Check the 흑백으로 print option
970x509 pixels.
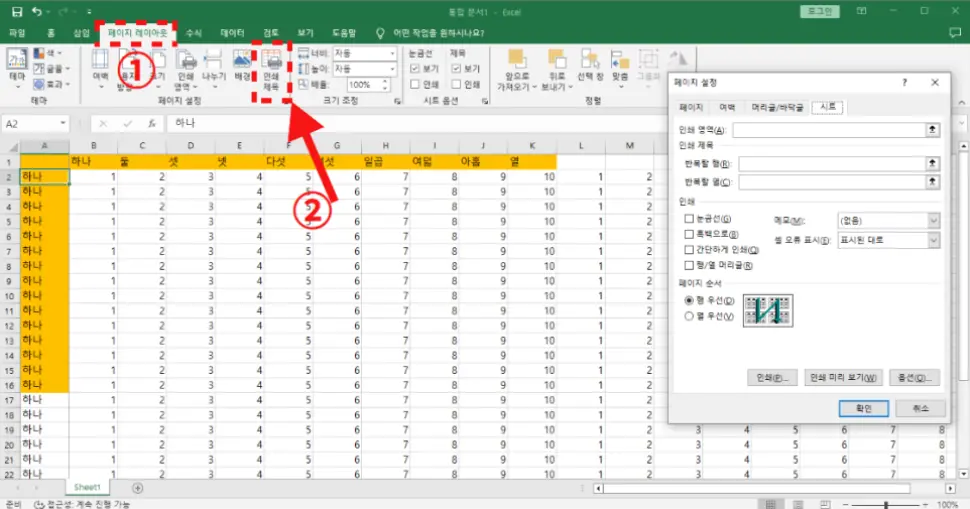pyautogui.click(x=689, y=233)
